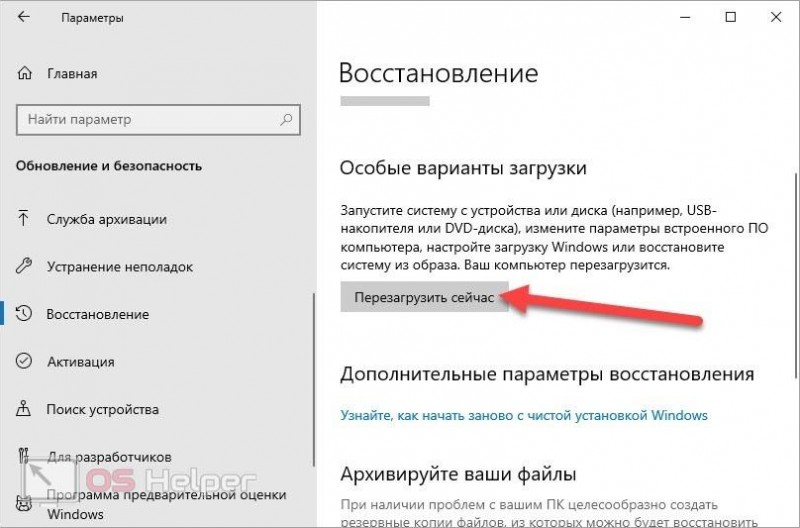Viewport: 800px width, 528px height.
Task: Click Особые варианты загрузки heading
Action: click(463, 168)
